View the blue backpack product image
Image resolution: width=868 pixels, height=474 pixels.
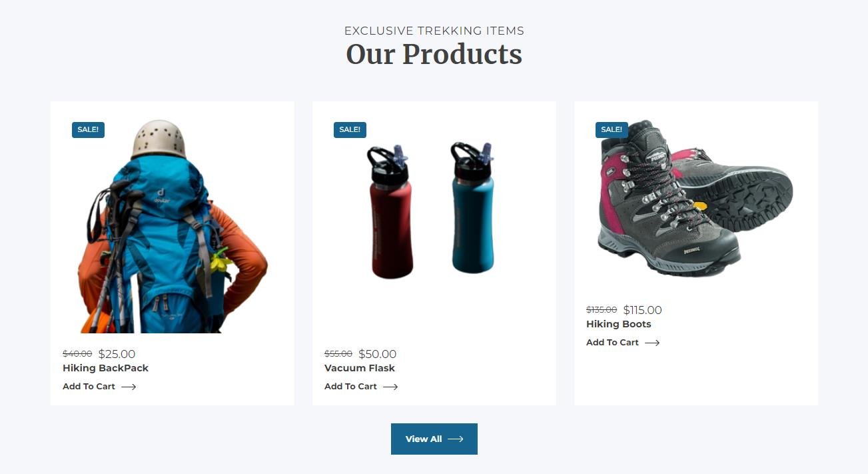pos(173,227)
